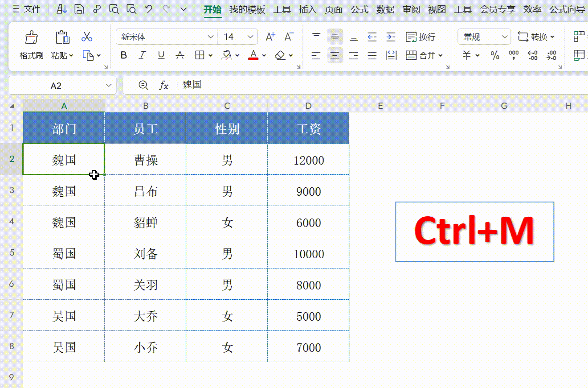
Task: Increase font size with A+ icon
Action: coord(270,37)
